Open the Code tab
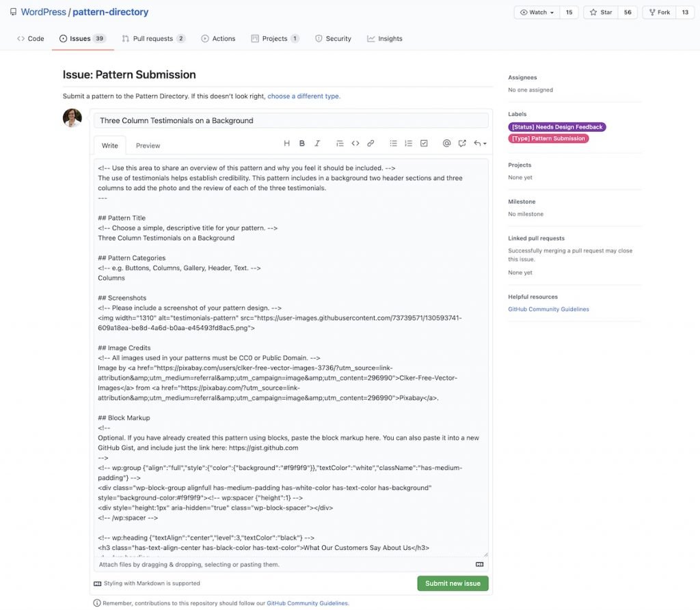The height and width of the screenshot is (610, 700). [30, 39]
